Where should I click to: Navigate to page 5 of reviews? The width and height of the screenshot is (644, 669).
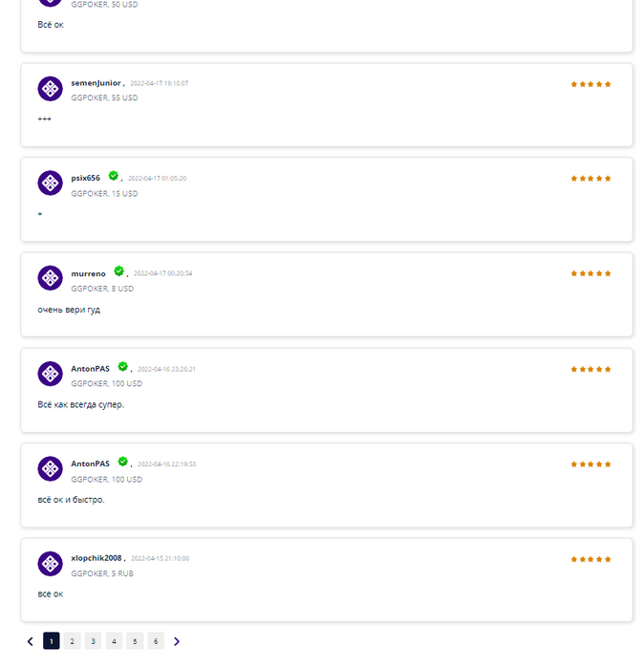click(135, 641)
